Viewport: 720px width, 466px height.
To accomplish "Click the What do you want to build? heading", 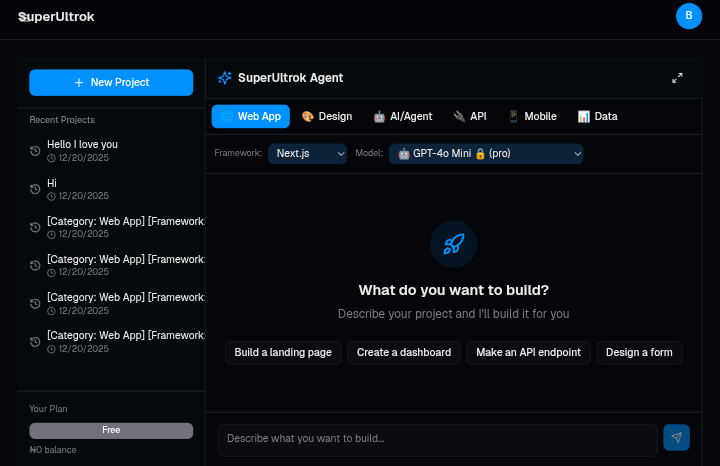I will [x=454, y=290].
